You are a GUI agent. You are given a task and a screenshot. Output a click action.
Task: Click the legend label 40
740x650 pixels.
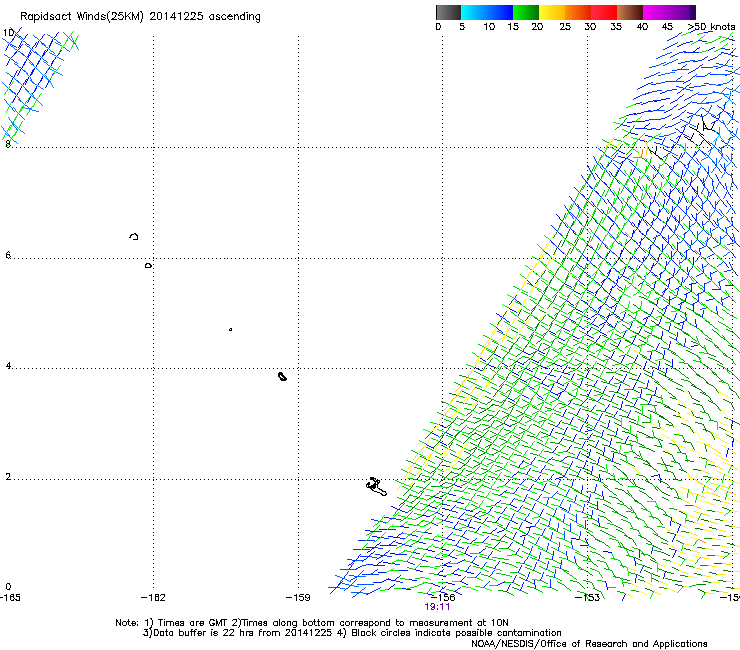[x=642, y=27]
